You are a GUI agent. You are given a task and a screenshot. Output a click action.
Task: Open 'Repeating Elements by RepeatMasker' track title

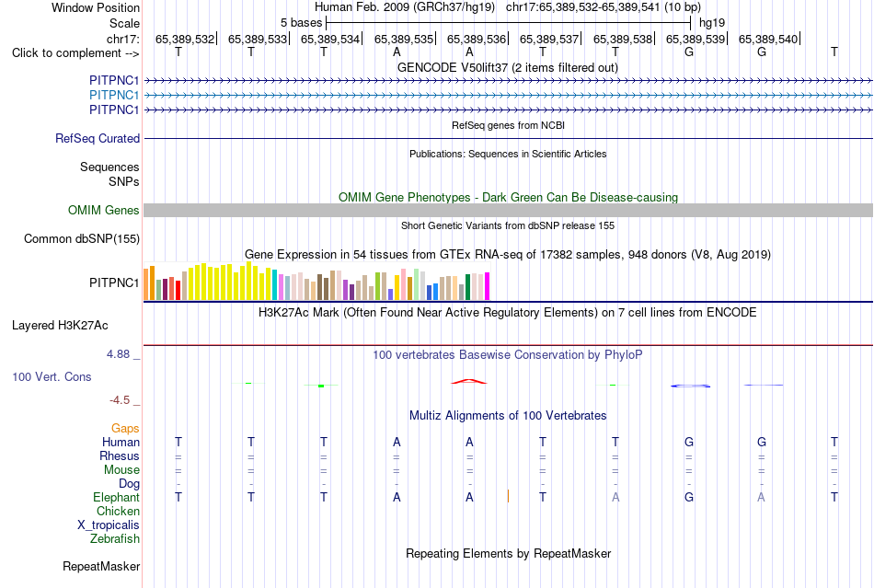(x=509, y=553)
